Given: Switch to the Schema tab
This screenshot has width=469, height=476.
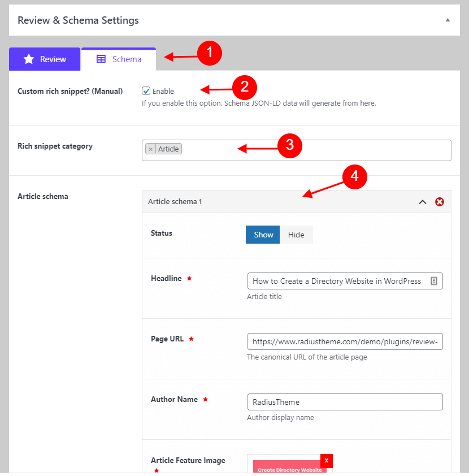Looking at the screenshot, I should pyautogui.click(x=119, y=59).
